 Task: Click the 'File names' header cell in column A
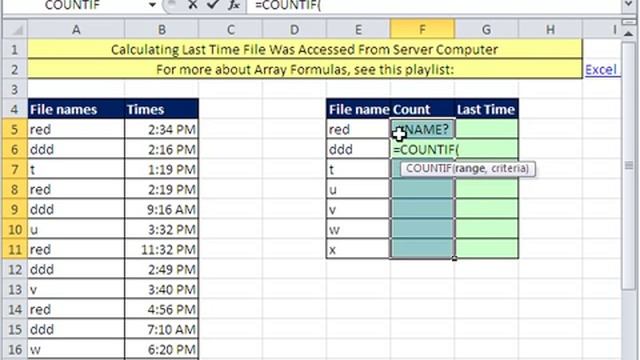tap(76, 109)
